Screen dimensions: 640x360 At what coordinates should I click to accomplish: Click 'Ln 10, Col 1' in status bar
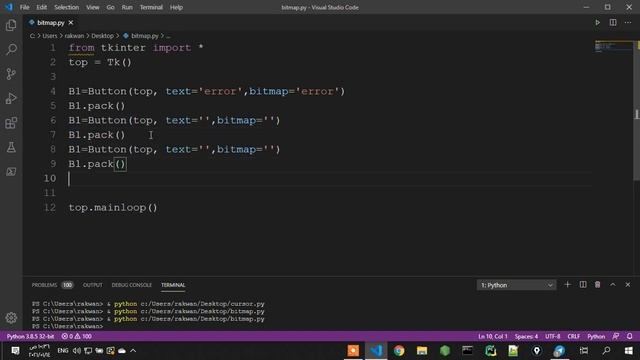point(493,336)
